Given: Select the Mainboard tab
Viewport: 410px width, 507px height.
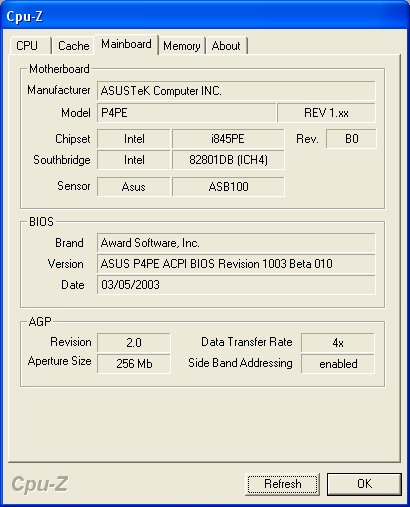Looking at the screenshot, I should pos(126,44).
